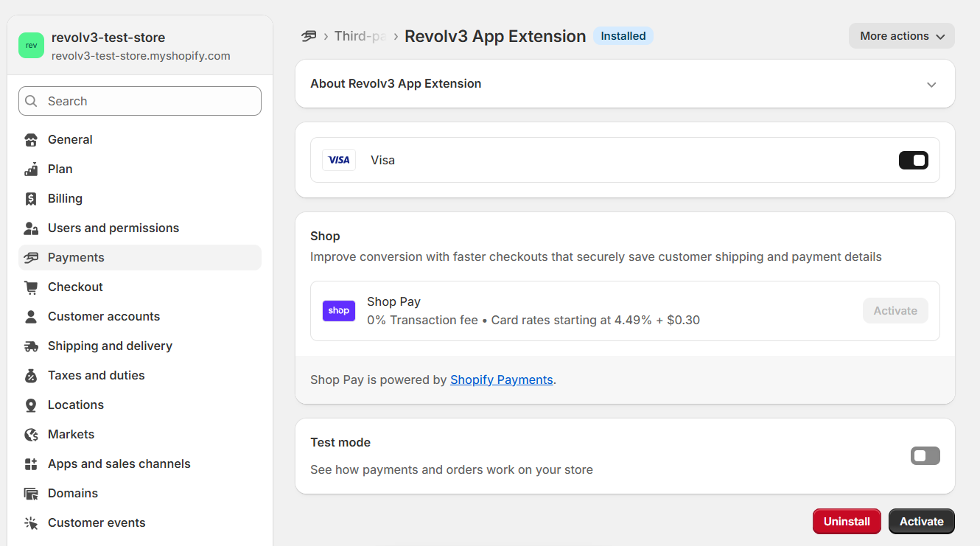The image size is (980, 546).
Task: Click inside the Search settings field
Action: tap(139, 100)
